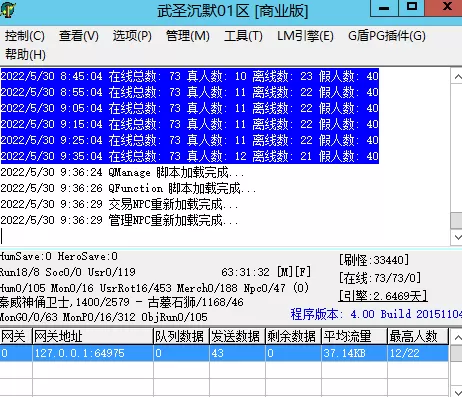Click log pane scroll down arrow
Screen dimensions: 462x397
click(x=457, y=237)
